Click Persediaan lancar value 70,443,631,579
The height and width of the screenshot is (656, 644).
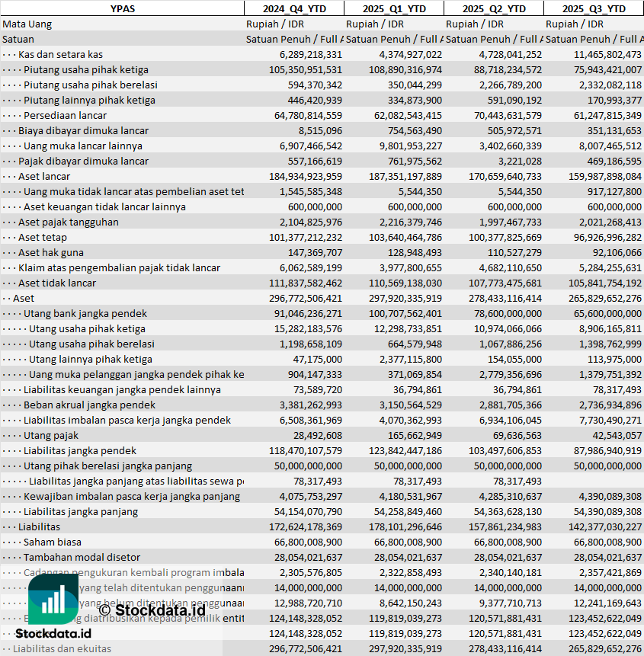[x=508, y=116]
